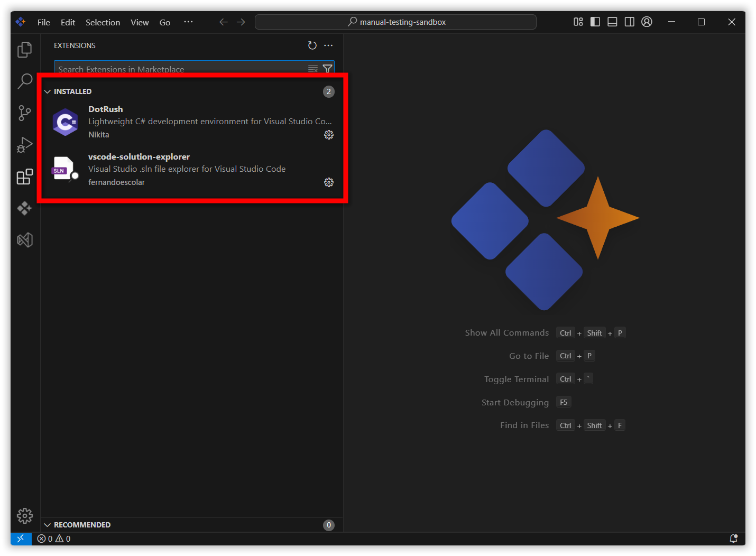756x556 pixels.
Task: Open the extensions filter funnel
Action: [x=328, y=69]
